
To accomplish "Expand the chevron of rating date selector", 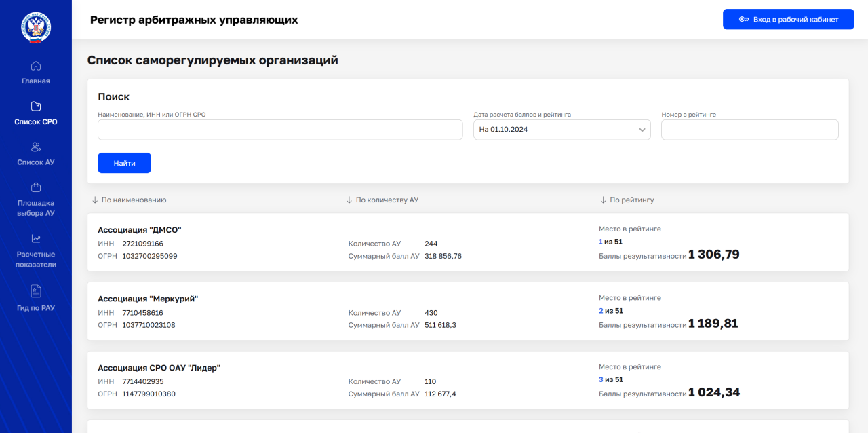I will click(x=642, y=130).
